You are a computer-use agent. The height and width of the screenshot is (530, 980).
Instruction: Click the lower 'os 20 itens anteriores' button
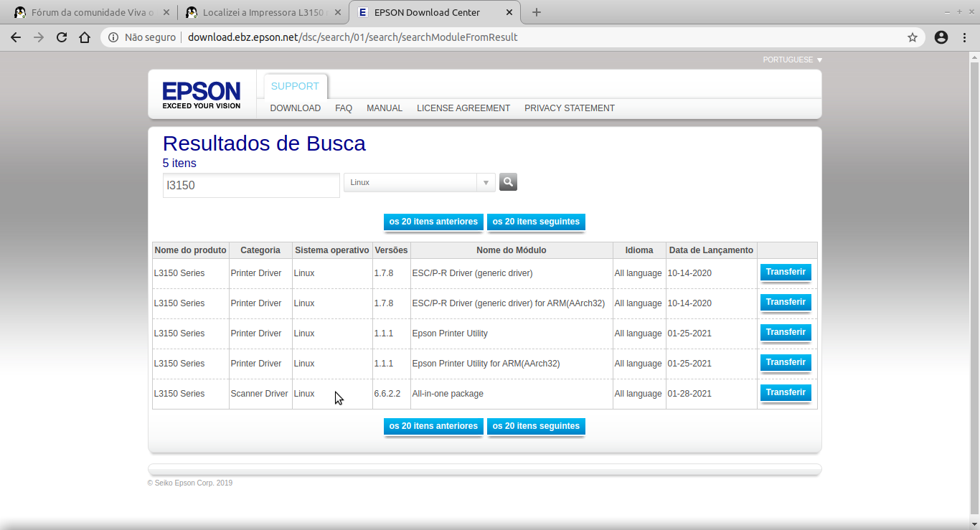[433, 426]
